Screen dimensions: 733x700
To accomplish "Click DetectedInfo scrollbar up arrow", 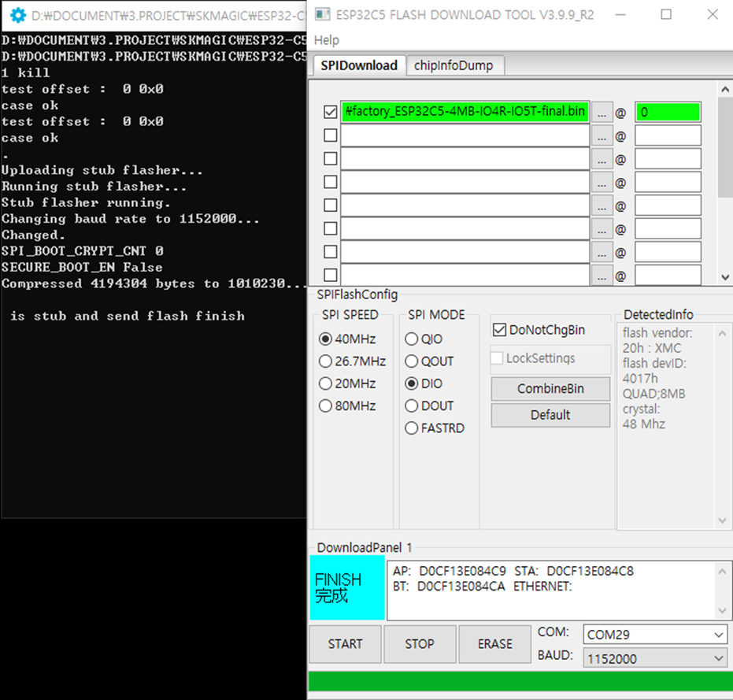I will tap(722, 333).
